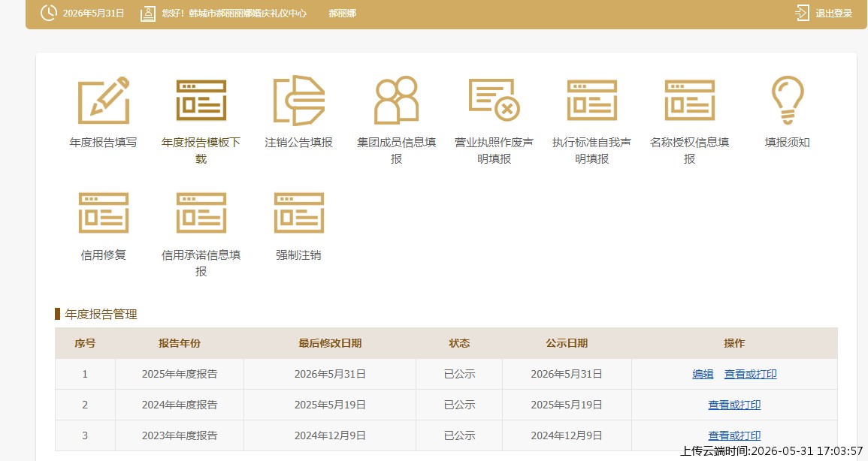Image resolution: width=868 pixels, height=461 pixels.
Task: Click the 营业执照作废声明填报 label
Action: [494, 150]
